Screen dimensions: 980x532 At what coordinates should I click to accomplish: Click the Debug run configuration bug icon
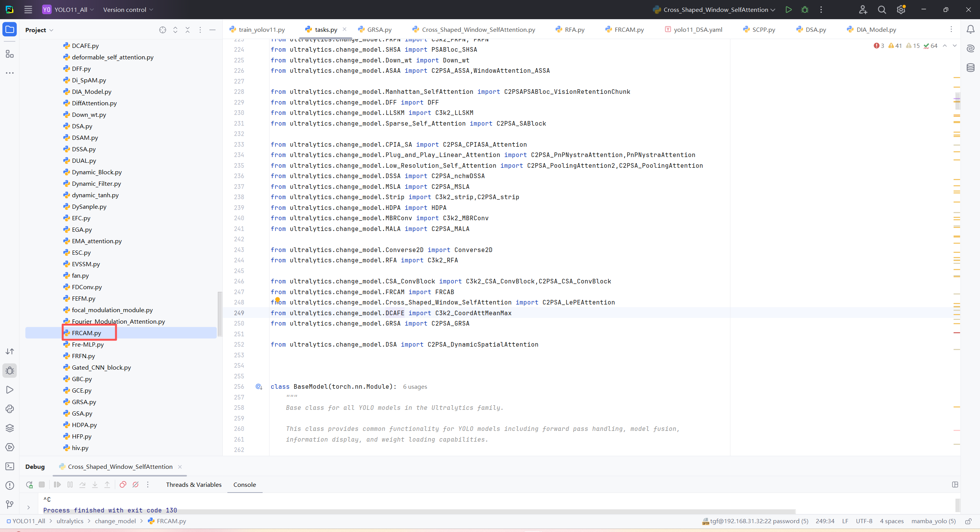[x=805, y=10]
